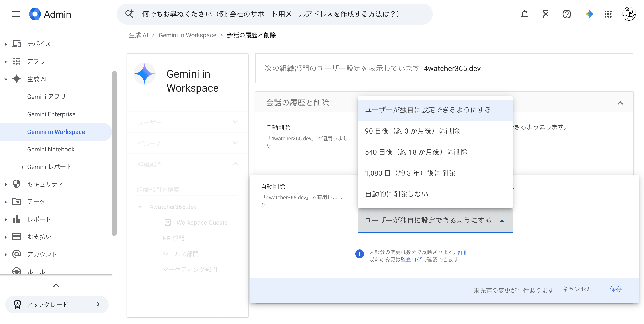Image resolution: width=644 pixels, height=324 pixels.
Task: Click the blue info icon
Action: (x=359, y=254)
